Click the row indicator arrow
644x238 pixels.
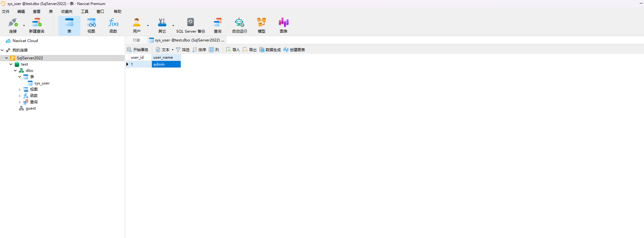(x=127, y=64)
